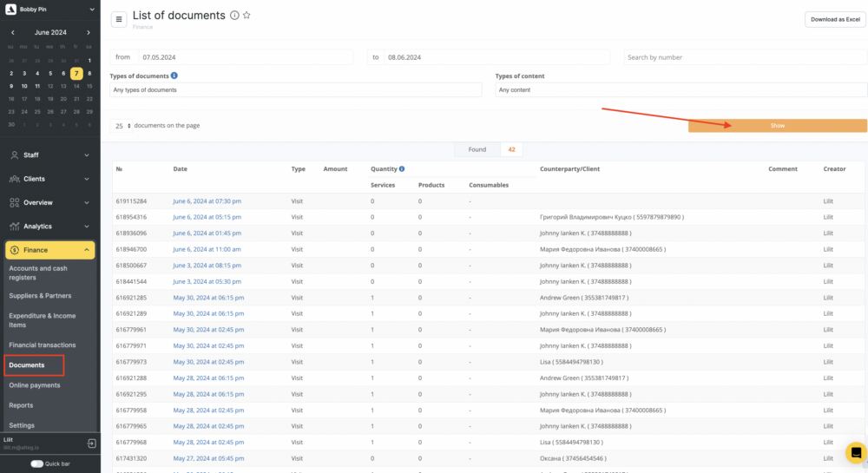Click the Analytics chart icon in the sidebar
Viewport: 868px width, 473px height.
click(15, 227)
